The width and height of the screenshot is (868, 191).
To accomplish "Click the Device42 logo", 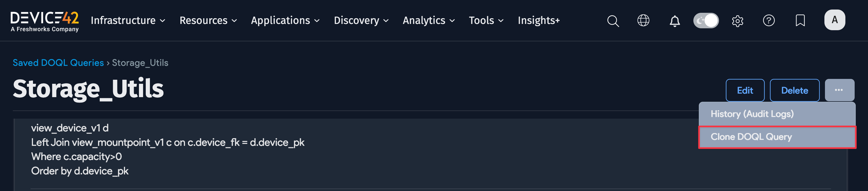I will 44,20.
